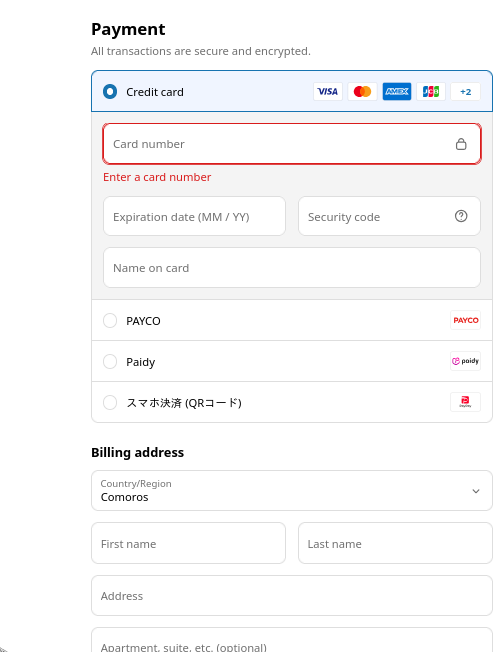Show the +2 more card brands
This screenshot has height=652, width=500.
coord(465,91)
